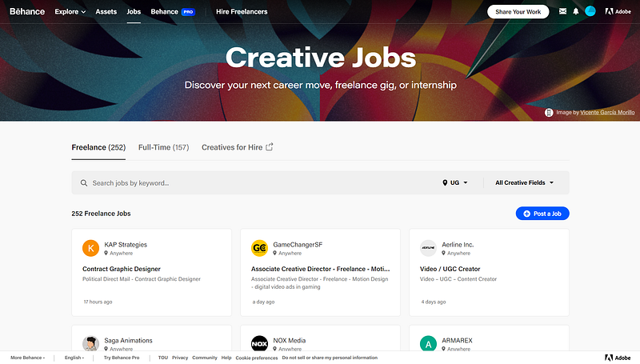This screenshot has width=640, height=364.
Task: Open the messages envelope icon
Action: point(562,11)
